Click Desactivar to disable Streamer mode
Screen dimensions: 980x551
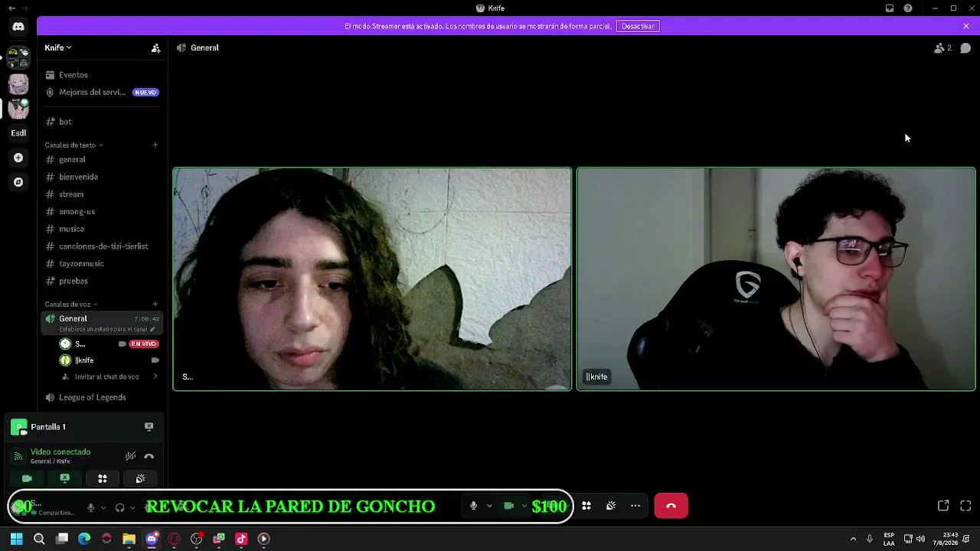tap(638, 26)
